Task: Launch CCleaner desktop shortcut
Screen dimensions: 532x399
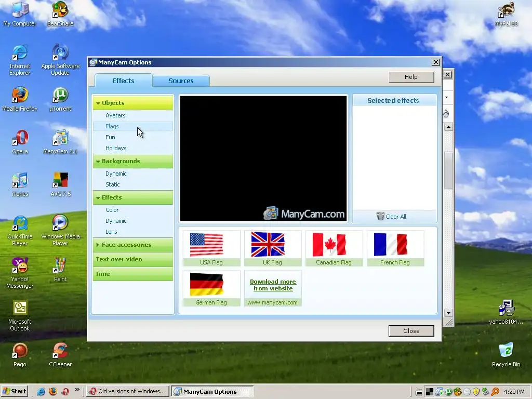Action: (60, 355)
